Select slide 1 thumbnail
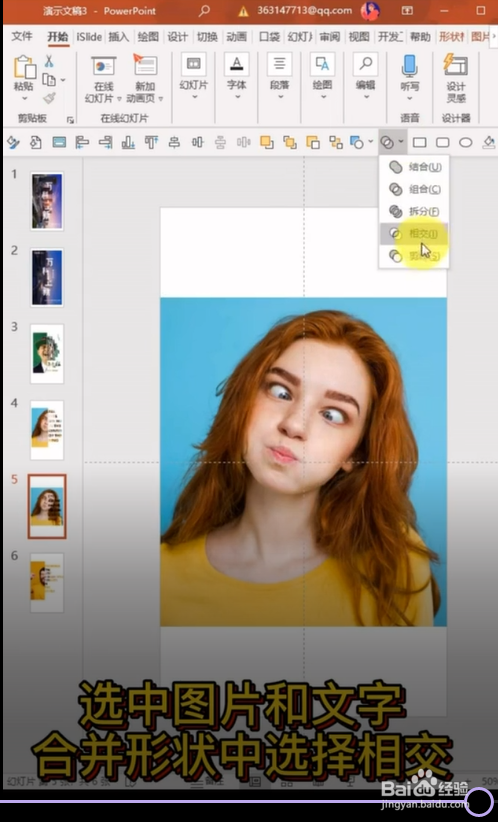 tap(47, 201)
